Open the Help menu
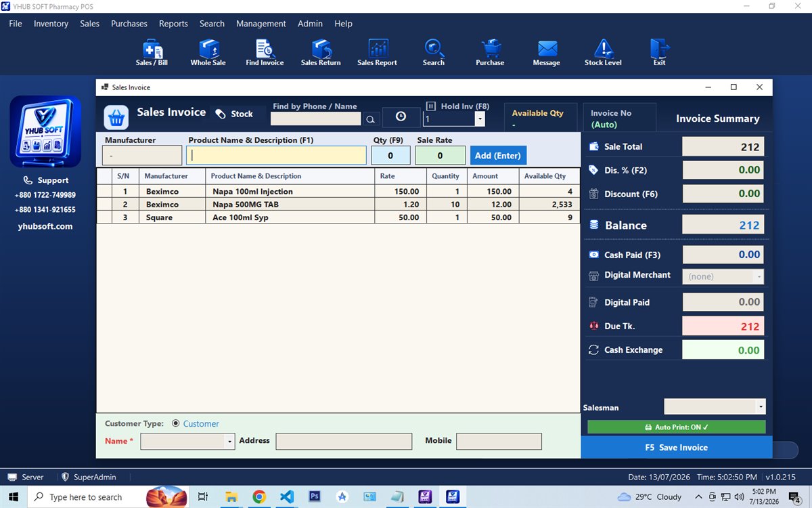This screenshot has width=812, height=508. point(343,24)
